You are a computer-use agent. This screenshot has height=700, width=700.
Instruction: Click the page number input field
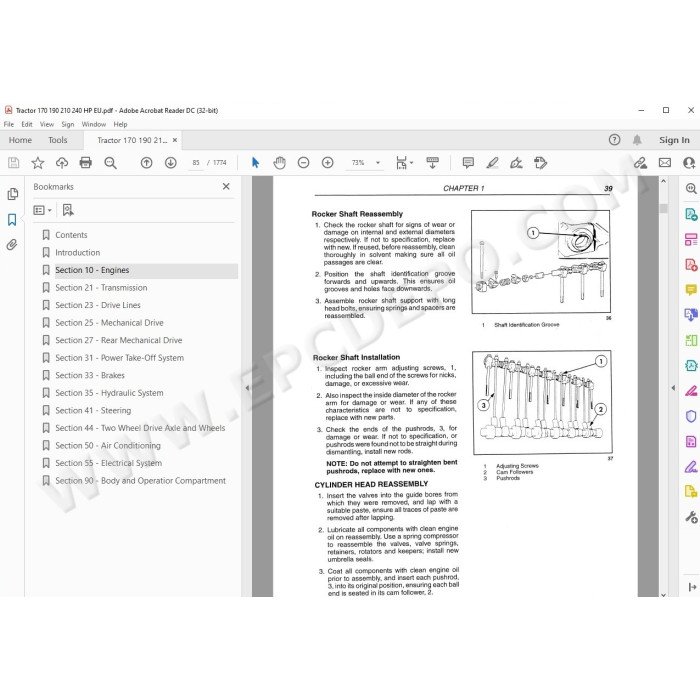(196, 163)
